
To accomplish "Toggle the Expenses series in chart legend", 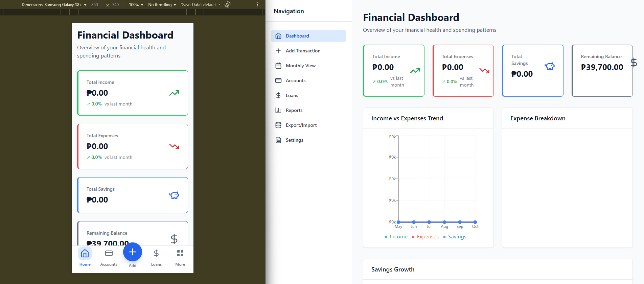I will (x=425, y=237).
